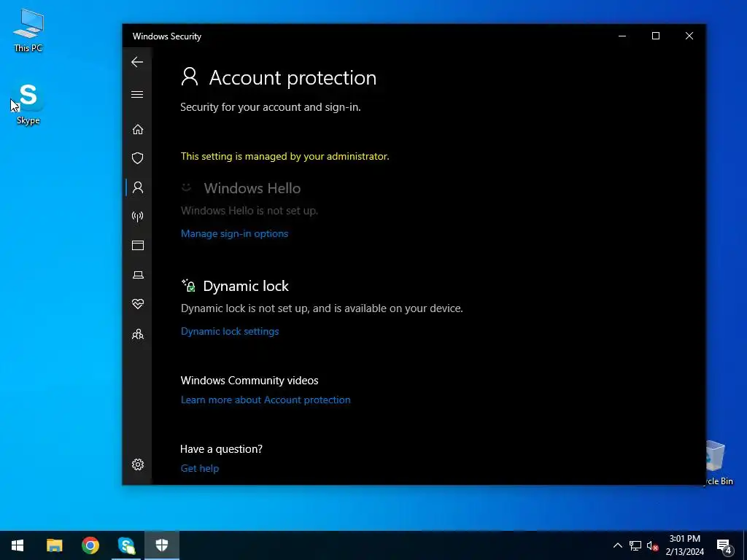Viewport: 747px width, 560px height.
Task: Click the Windows Hello smiley icon
Action: click(x=186, y=187)
